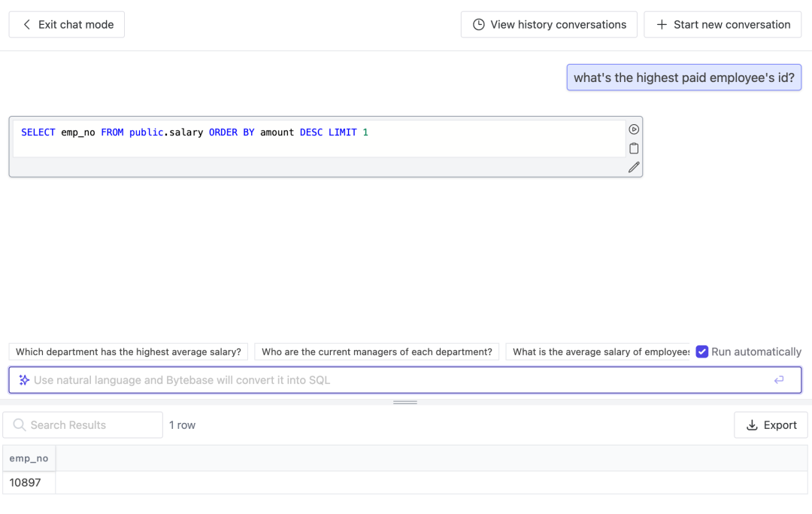Run the generated SQL query
This screenshot has width=812, height=514.
click(x=634, y=129)
